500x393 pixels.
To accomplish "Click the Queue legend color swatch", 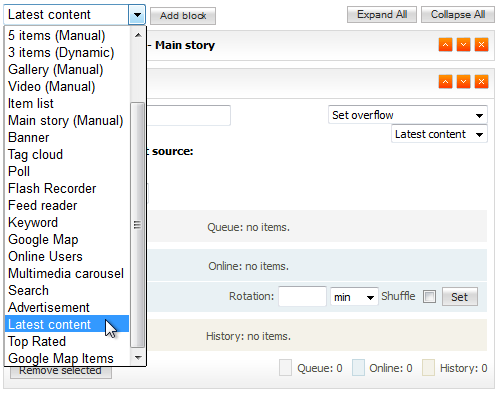I will (285, 368).
